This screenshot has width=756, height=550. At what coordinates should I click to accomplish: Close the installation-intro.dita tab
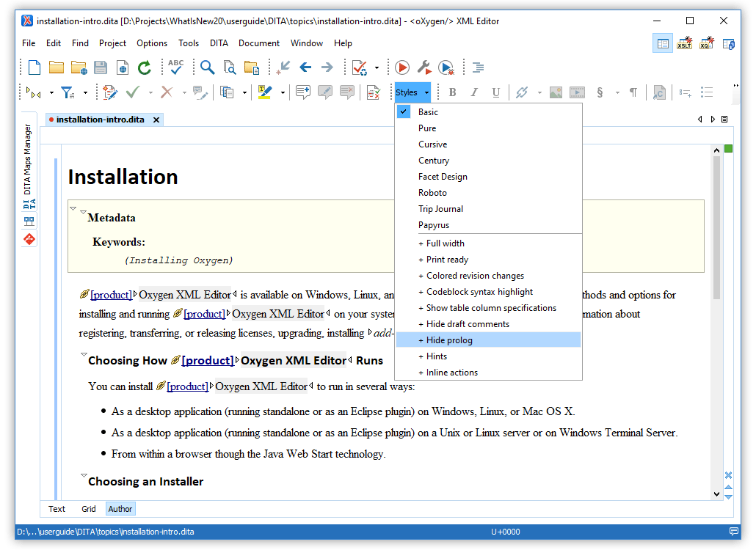click(156, 120)
